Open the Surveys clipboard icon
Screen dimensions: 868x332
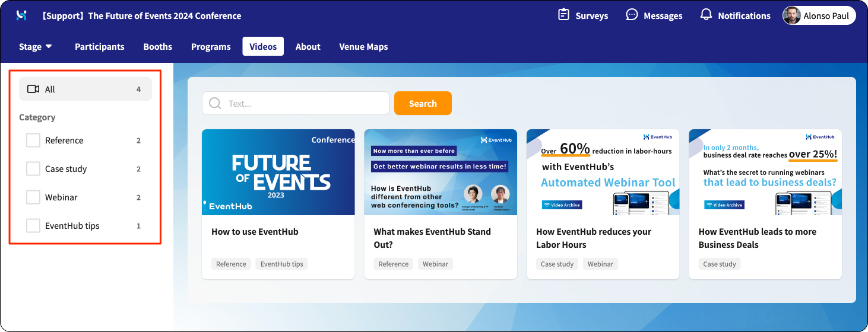pos(563,15)
